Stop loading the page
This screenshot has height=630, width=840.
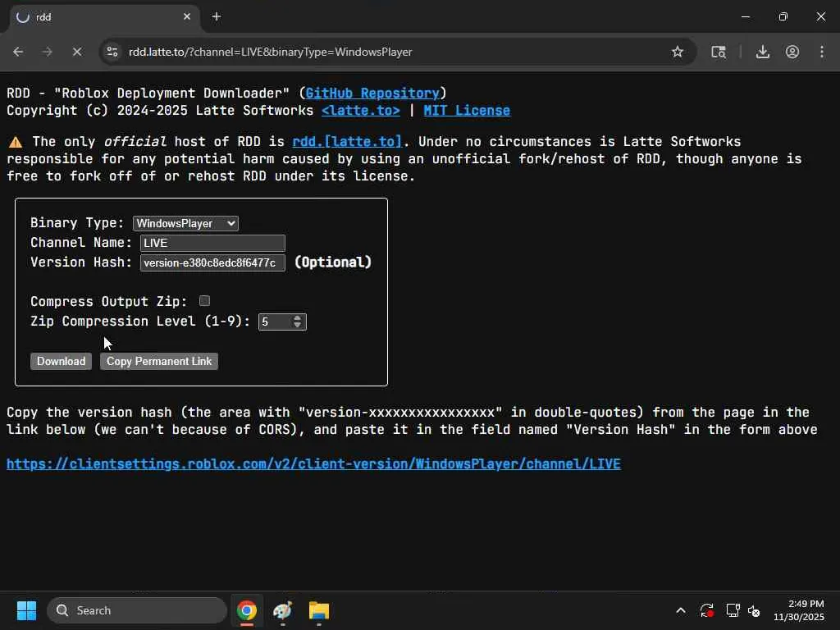pyautogui.click(x=76, y=52)
